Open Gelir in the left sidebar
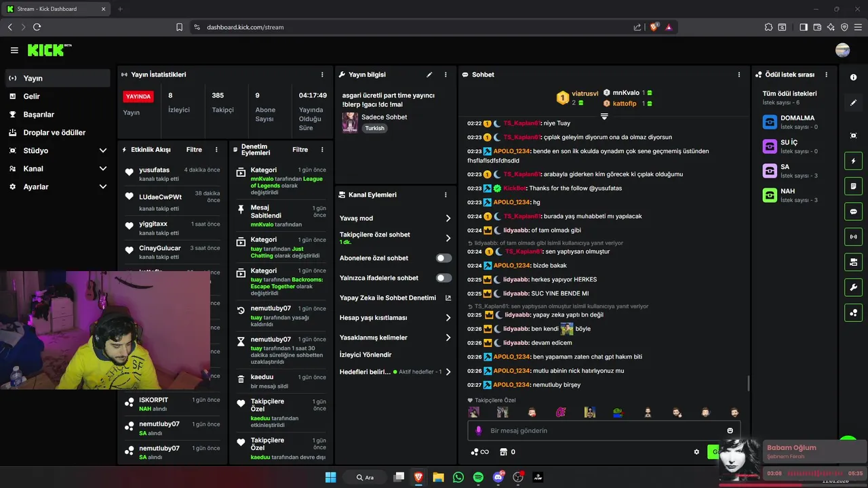 coord(58,96)
